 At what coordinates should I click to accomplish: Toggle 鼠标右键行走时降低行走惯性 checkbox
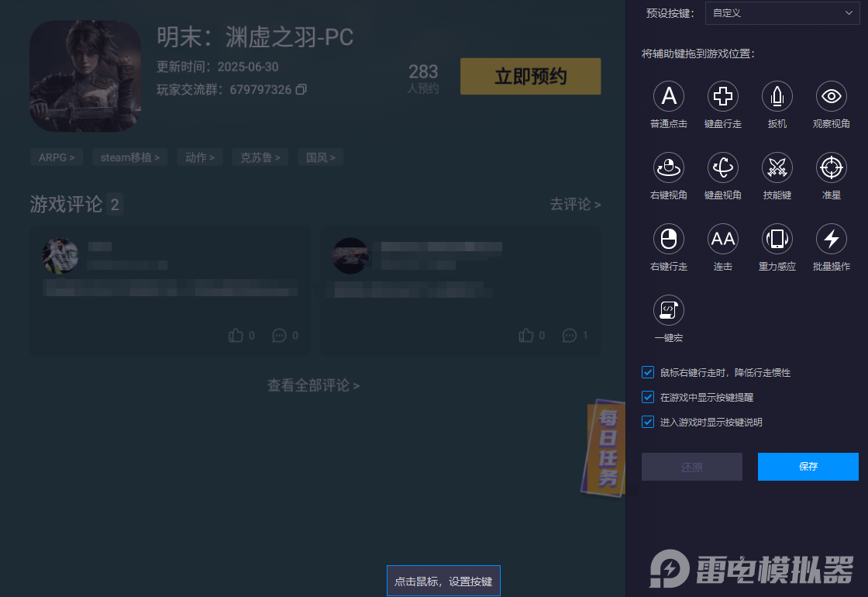click(648, 372)
